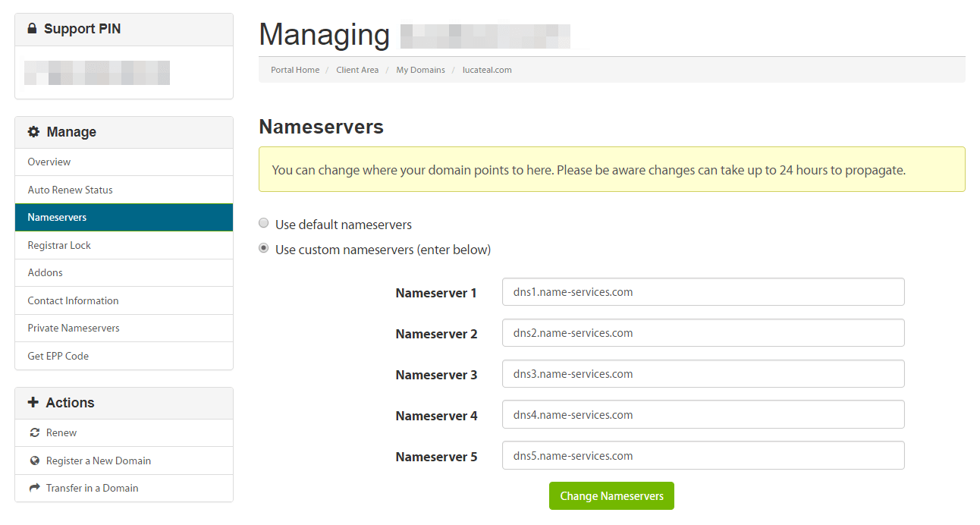Click the Transfer in a Domain arrow icon
The width and height of the screenshot is (980, 525).
tap(34, 489)
